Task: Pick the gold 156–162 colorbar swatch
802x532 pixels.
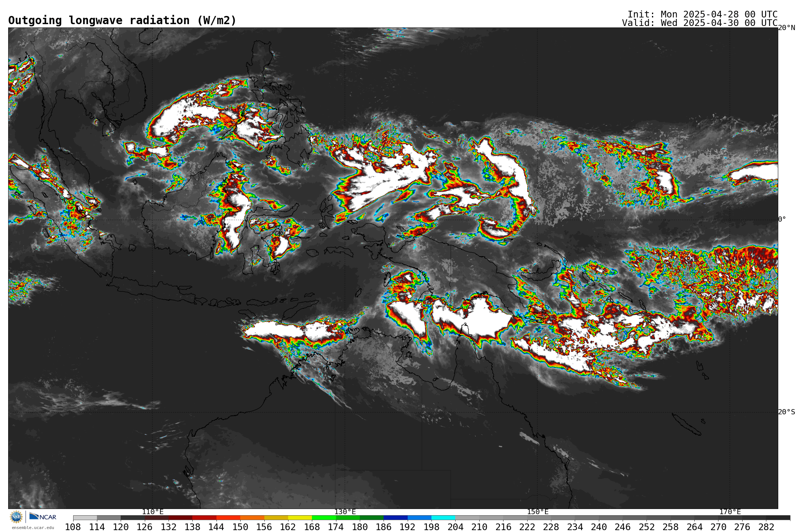Action: [276, 518]
